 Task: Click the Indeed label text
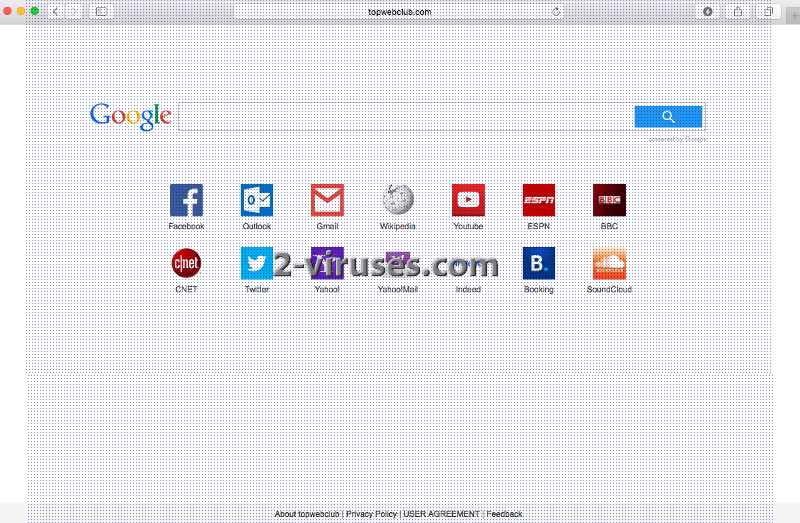[x=468, y=289]
